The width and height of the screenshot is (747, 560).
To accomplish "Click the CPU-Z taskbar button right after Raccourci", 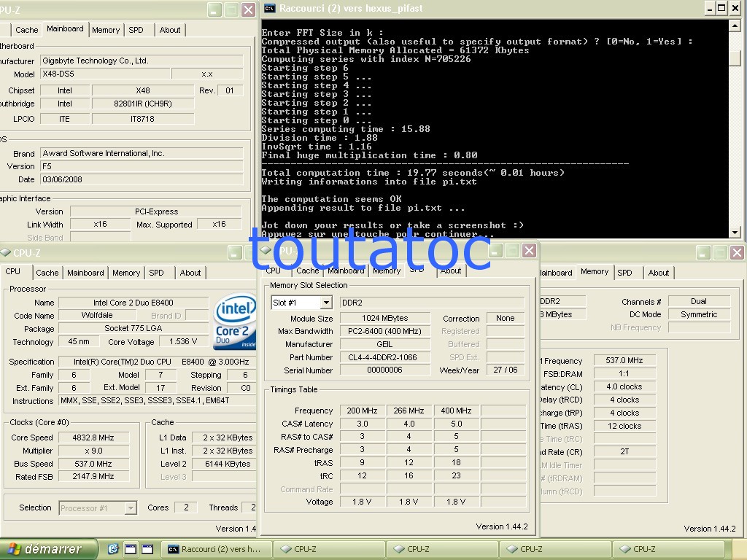I will 329,549.
